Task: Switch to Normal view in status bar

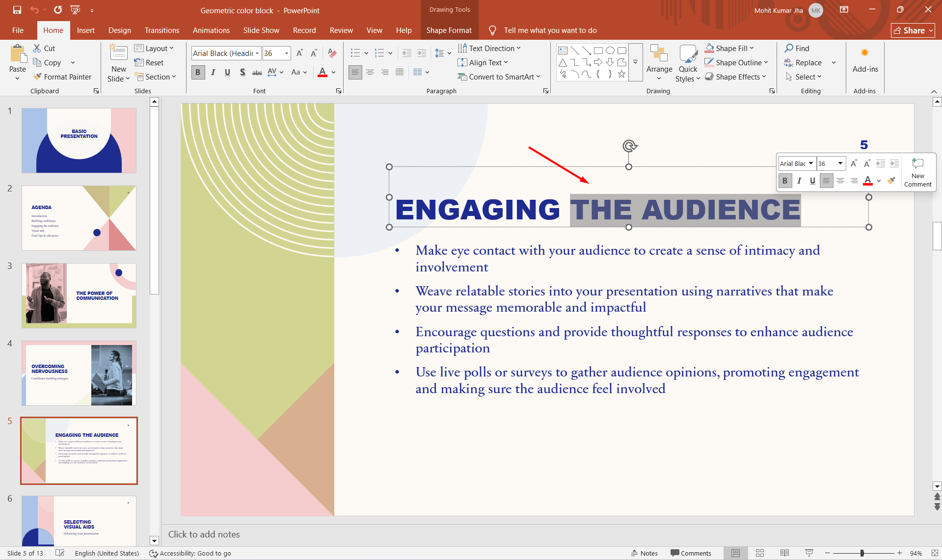Action: [x=735, y=553]
